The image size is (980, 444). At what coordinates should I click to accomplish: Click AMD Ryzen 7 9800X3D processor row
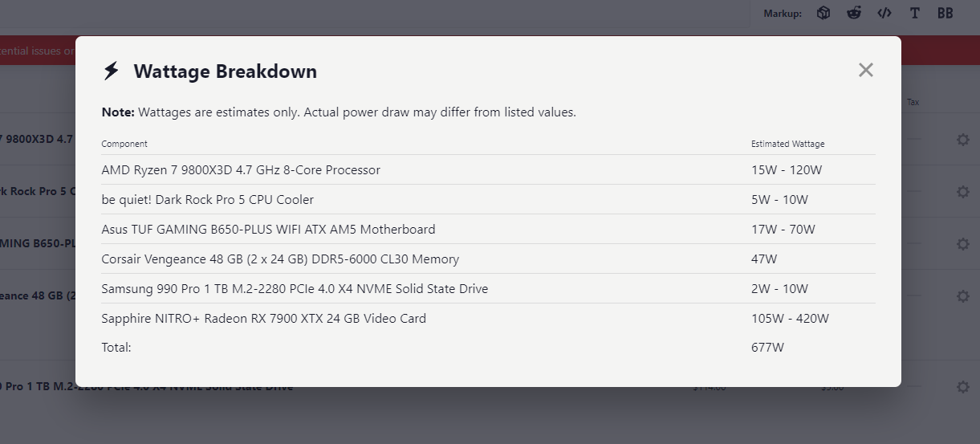pos(241,170)
